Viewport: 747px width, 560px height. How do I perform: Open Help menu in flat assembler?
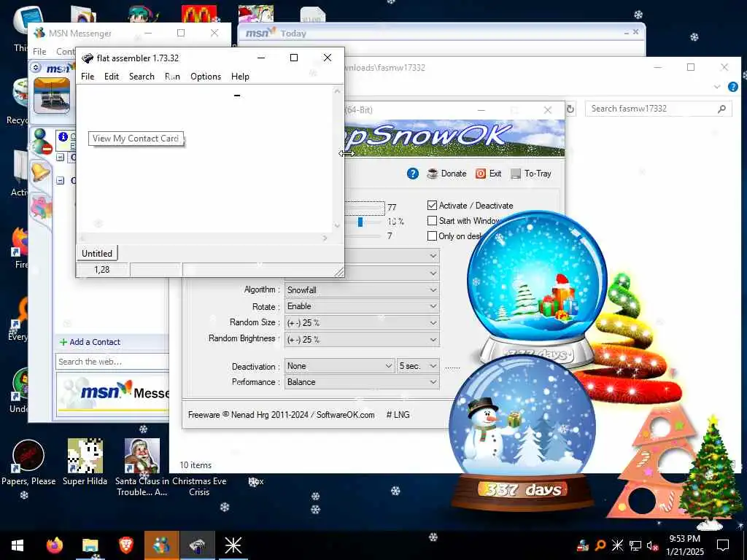pyautogui.click(x=240, y=76)
